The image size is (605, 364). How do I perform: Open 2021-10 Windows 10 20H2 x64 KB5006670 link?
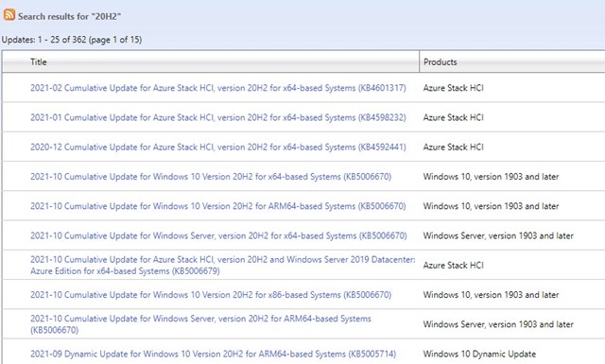(211, 177)
